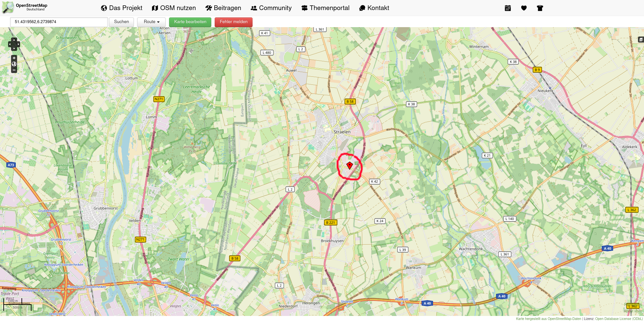
Task: Click the globe world-extent zoom icon
Action: tap(14, 64)
